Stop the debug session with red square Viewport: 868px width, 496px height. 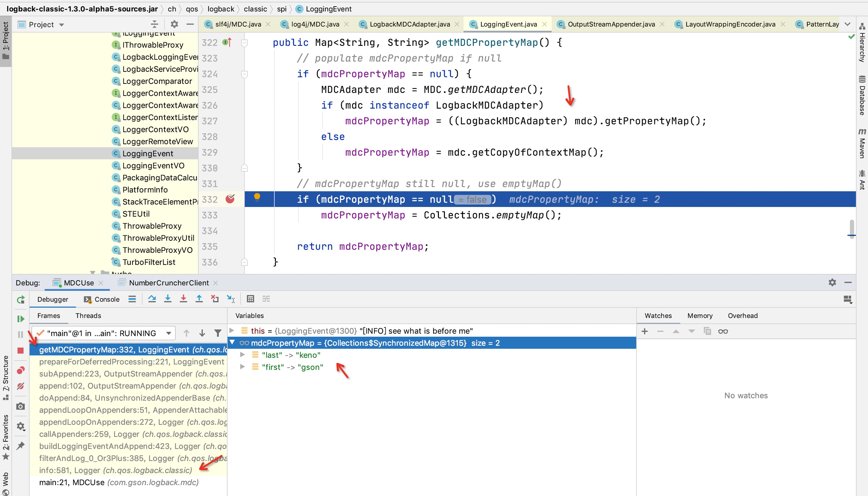[21, 351]
